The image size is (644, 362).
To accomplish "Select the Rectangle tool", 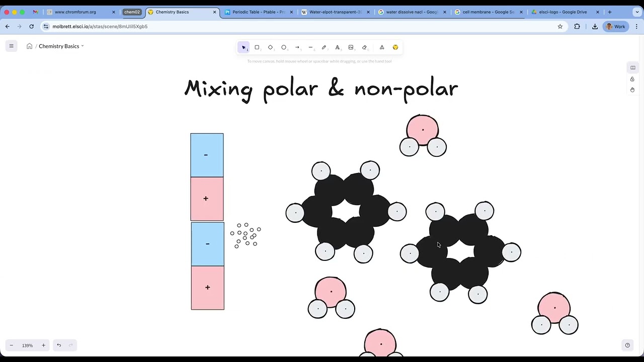I will pyautogui.click(x=257, y=47).
